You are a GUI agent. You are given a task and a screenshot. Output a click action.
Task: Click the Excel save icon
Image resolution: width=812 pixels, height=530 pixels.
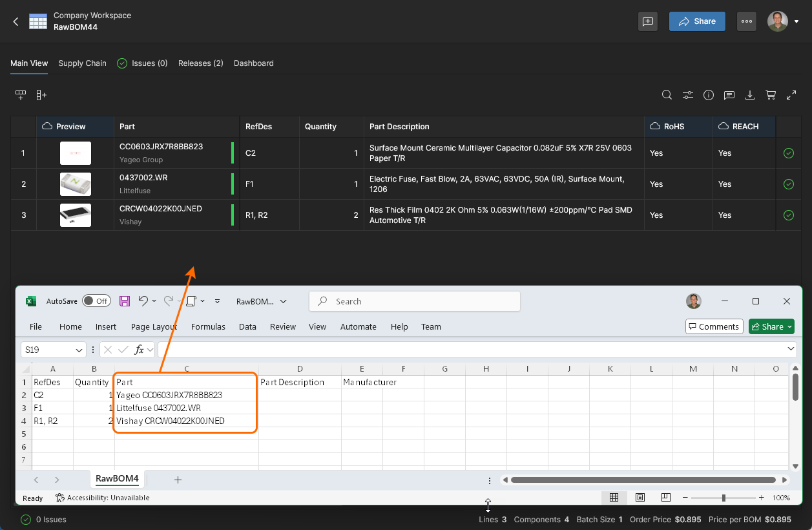point(125,301)
